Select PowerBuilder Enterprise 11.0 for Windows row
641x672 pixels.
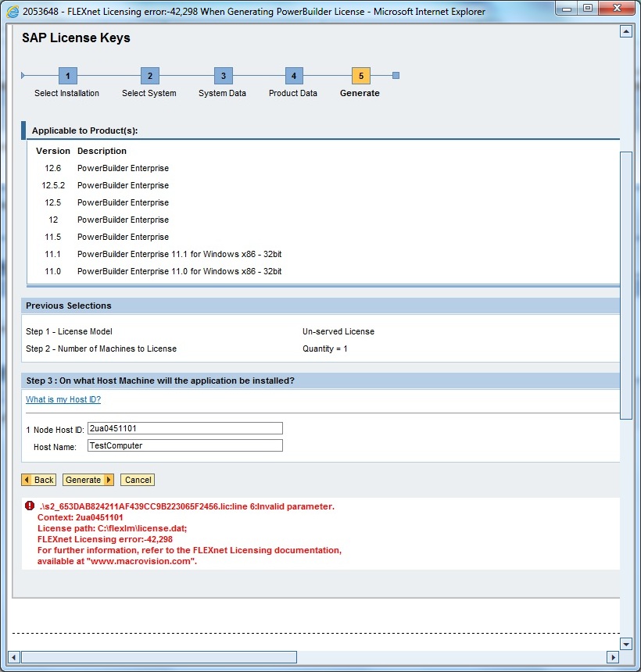[x=322, y=271]
